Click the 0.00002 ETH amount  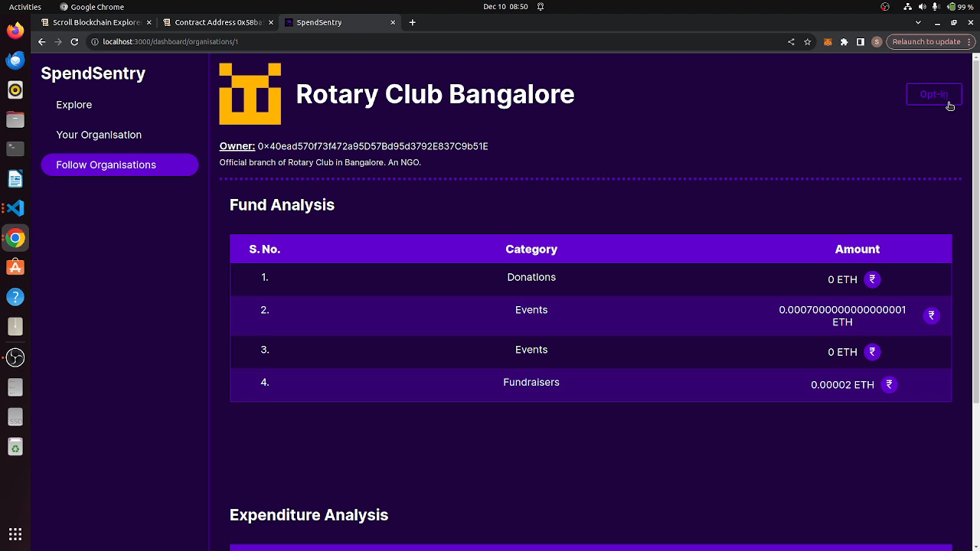[842, 385]
